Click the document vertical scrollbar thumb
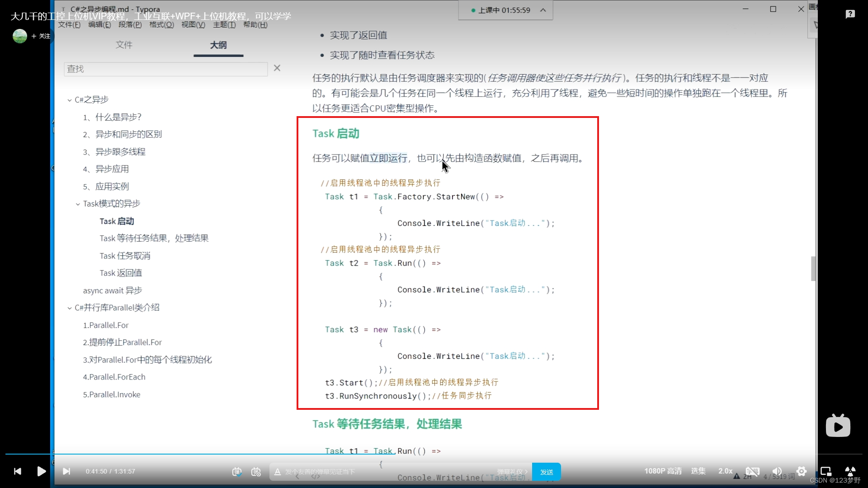 point(813,268)
